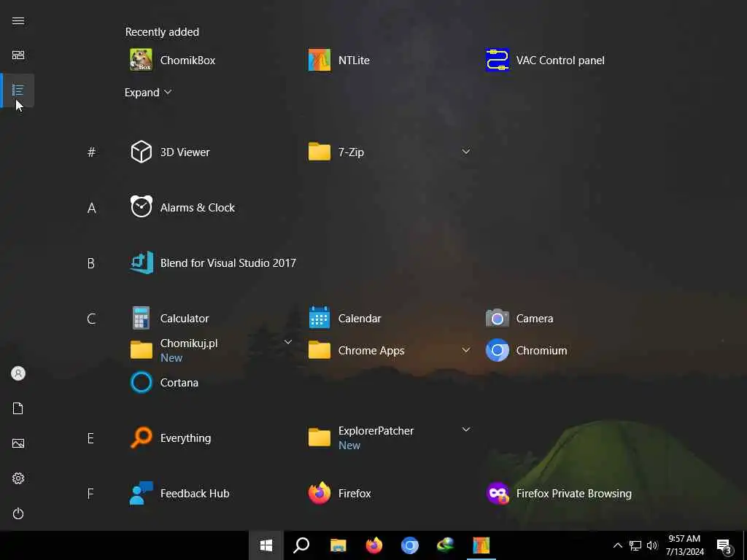
Task: Click the # letter header
Action: 91,152
